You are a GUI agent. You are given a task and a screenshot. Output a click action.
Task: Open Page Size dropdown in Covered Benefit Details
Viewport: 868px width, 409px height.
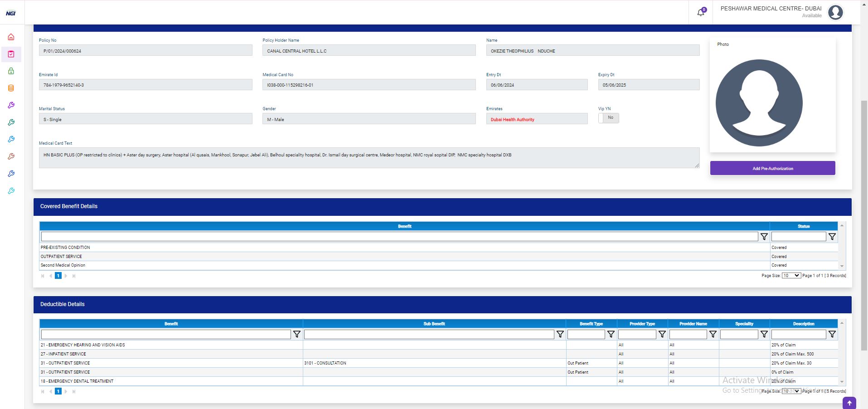click(791, 276)
